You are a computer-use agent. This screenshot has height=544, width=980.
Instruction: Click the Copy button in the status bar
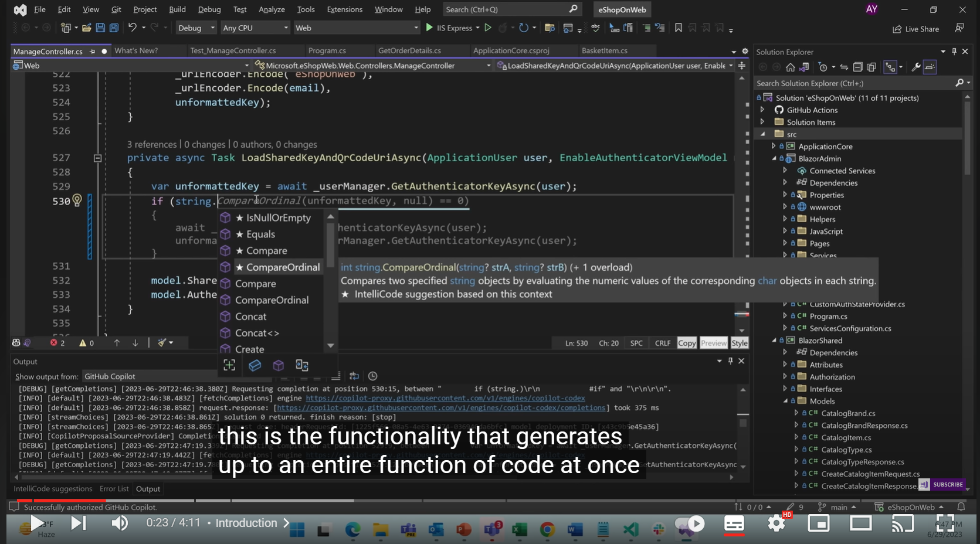(686, 342)
